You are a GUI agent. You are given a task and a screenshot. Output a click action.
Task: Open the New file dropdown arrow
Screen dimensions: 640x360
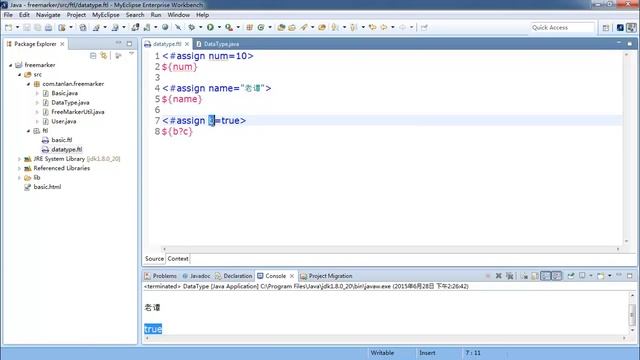click(17, 27)
